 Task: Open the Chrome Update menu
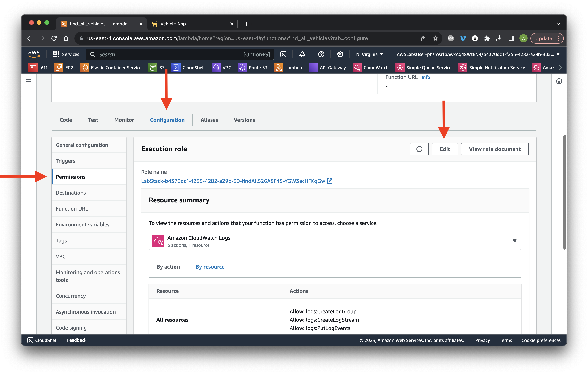pos(547,38)
